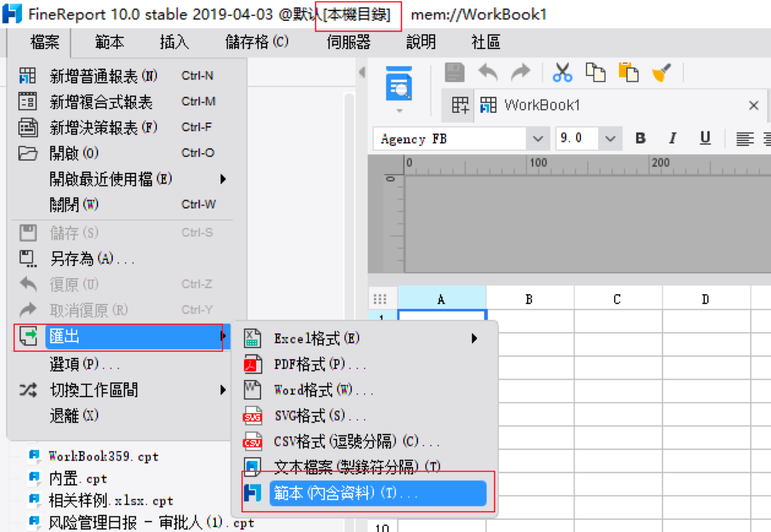Click the align left icon
771x532 pixels.
coord(745,139)
